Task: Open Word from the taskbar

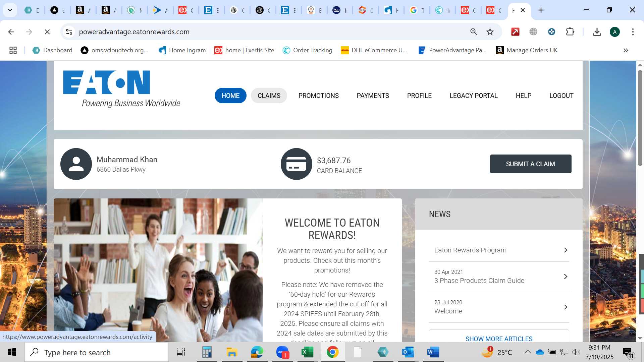Action: pos(433,352)
